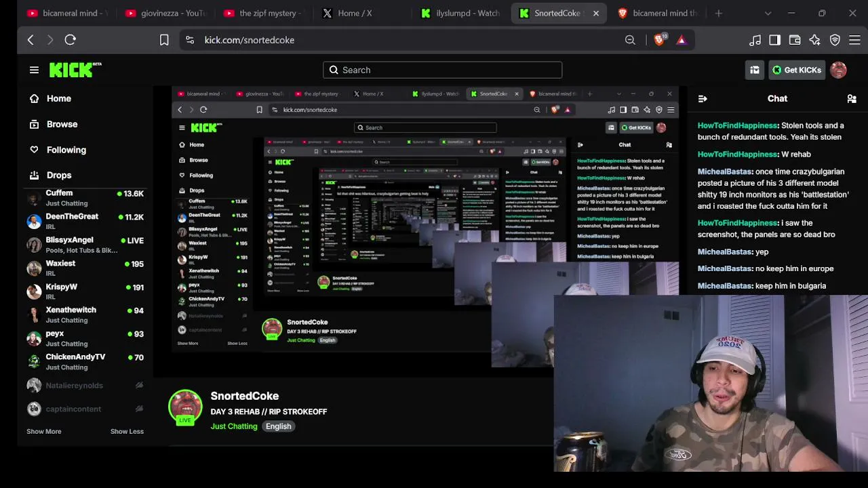This screenshot has width=868, height=488.
Task: Open KrispyW channel from the sidebar
Action: pyautogui.click(x=85, y=291)
